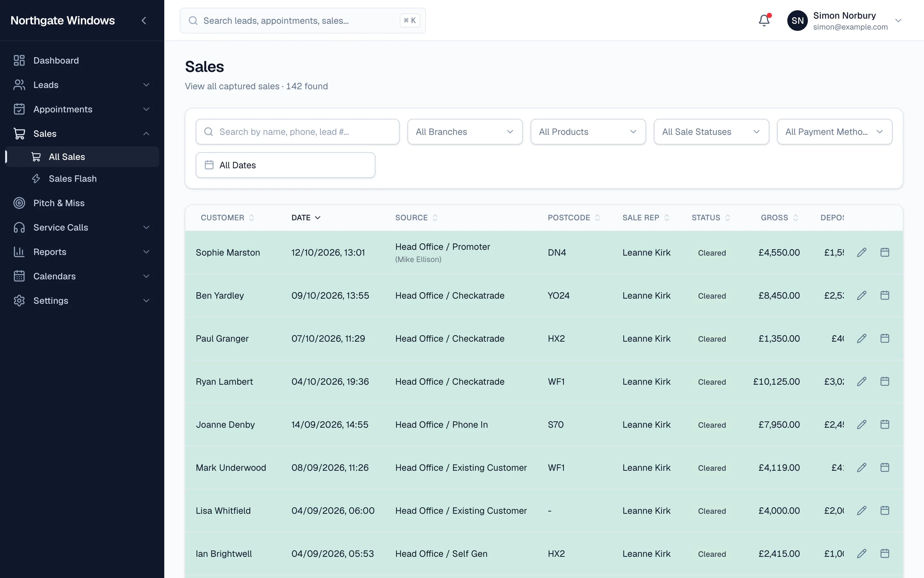Screen dimensions: 924x578
Task: Click the global search leads field
Action: click(303, 21)
